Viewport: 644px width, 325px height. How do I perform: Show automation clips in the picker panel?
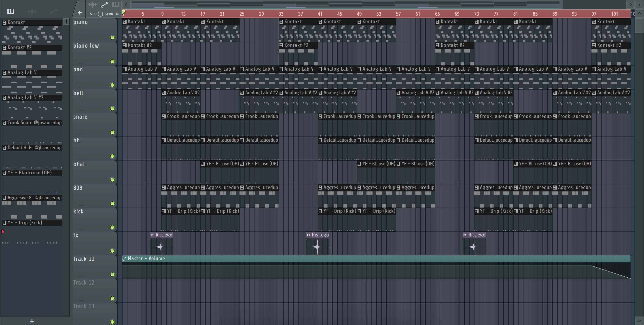(53, 11)
